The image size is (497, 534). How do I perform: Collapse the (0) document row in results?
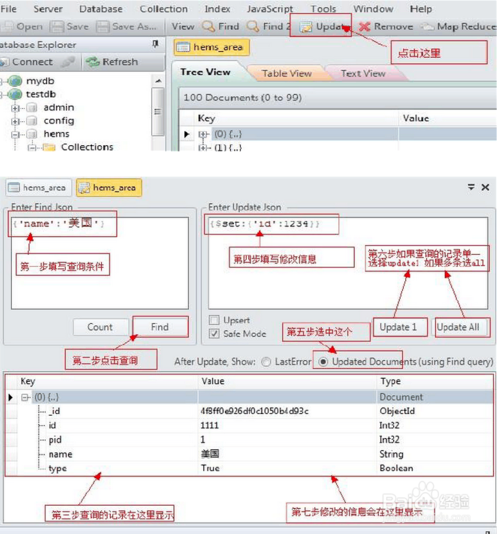point(25,397)
